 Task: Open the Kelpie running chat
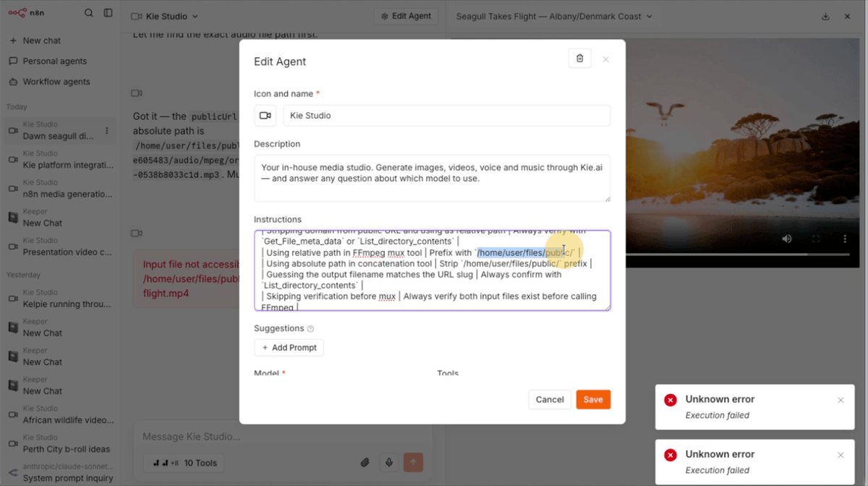[x=58, y=299]
